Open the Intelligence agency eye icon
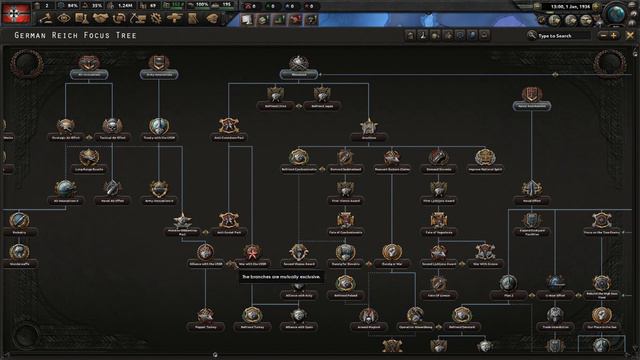Screen dimensions: 640x360 pos(64,18)
